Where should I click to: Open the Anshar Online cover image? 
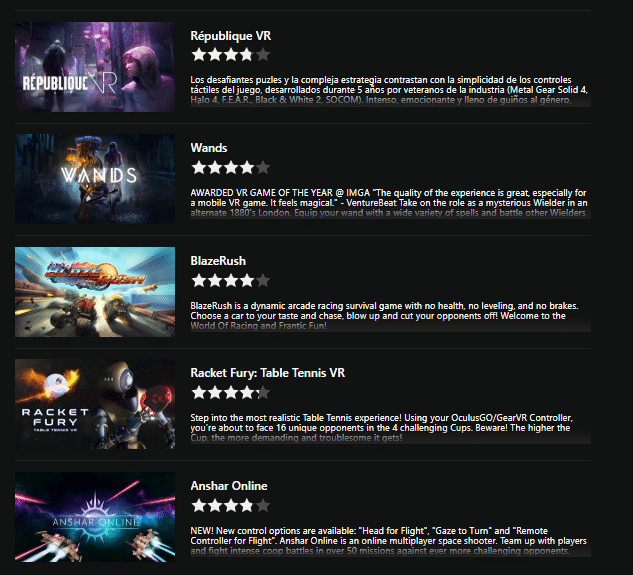(x=95, y=517)
